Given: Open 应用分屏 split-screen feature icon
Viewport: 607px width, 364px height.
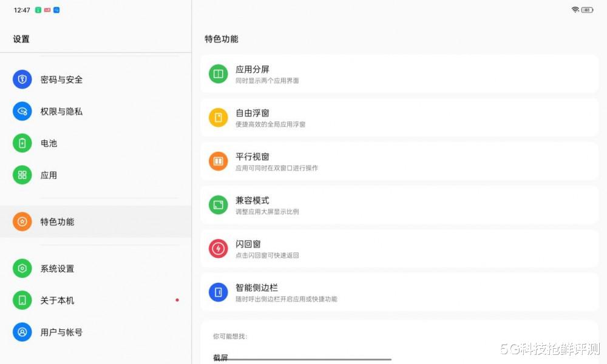Looking at the screenshot, I should coord(218,73).
